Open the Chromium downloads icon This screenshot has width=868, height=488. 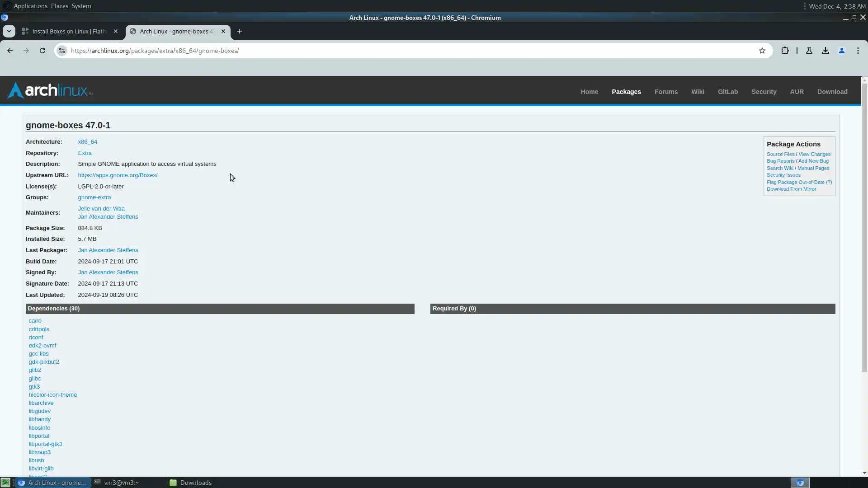point(826,51)
